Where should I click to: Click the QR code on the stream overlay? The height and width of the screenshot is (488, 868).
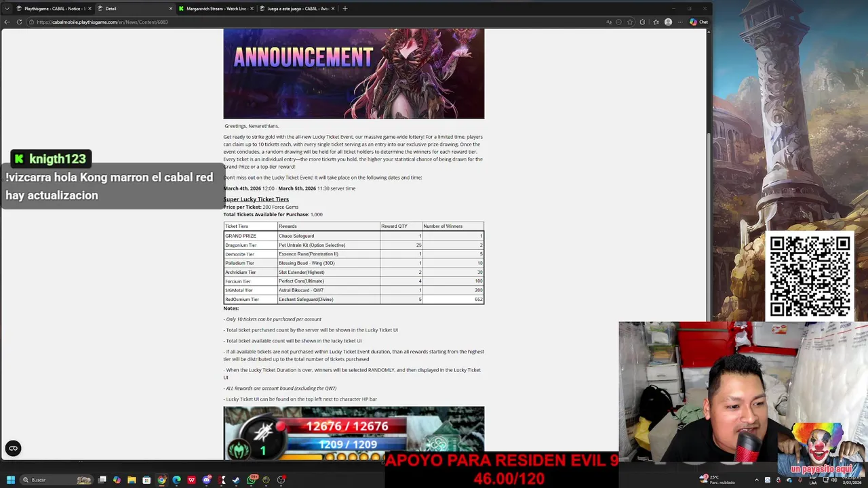tap(810, 276)
